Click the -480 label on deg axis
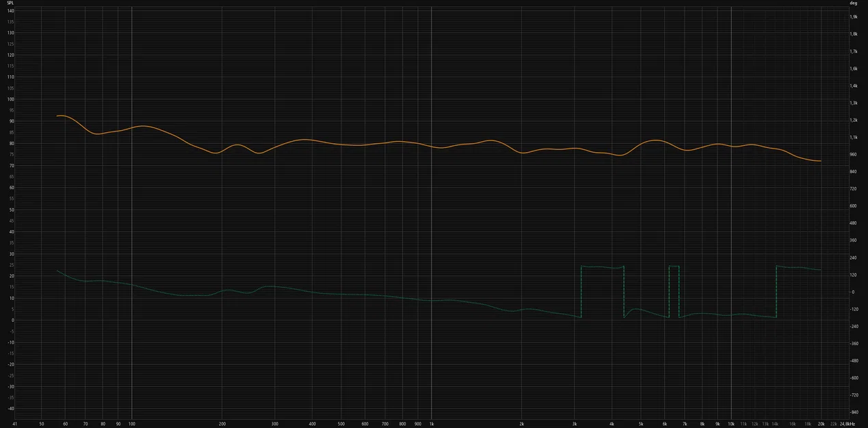The height and width of the screenshot is (428, 868). pyautogui.click(x=854, y=361)
